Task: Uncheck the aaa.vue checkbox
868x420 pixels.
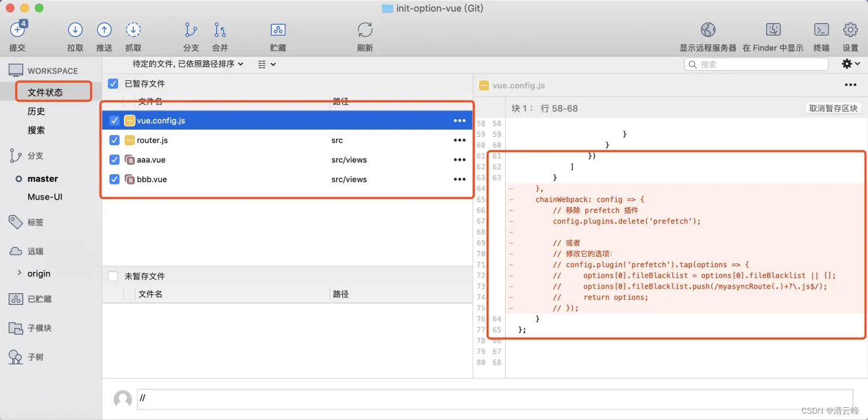Action: pos(114,160)
